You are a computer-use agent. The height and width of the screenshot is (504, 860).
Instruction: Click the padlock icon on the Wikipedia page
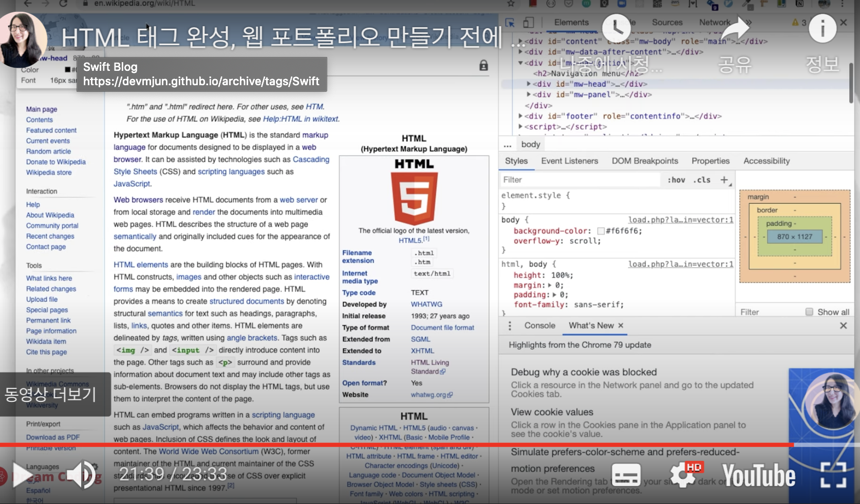click(x=483, y=65)
